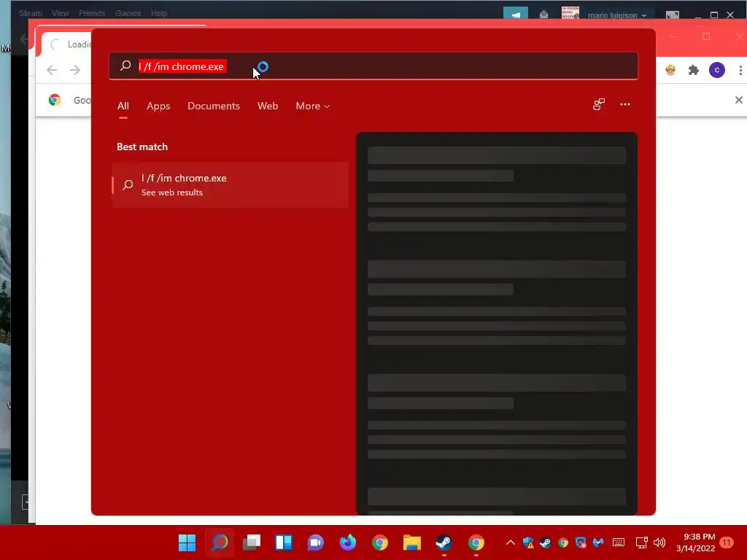Open best match 'l /f /im chrome.exe' result
Viewport: 747px width, 560px height.
point(231,184)
